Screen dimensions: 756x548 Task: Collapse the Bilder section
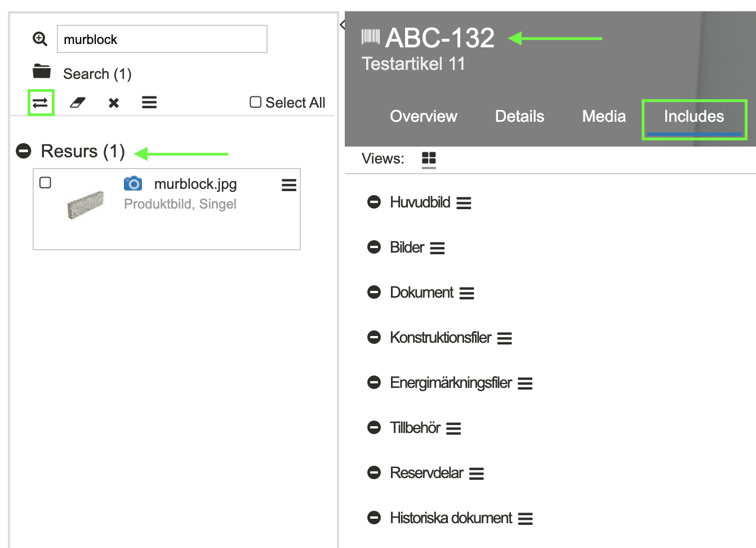[x=374, y=248]
